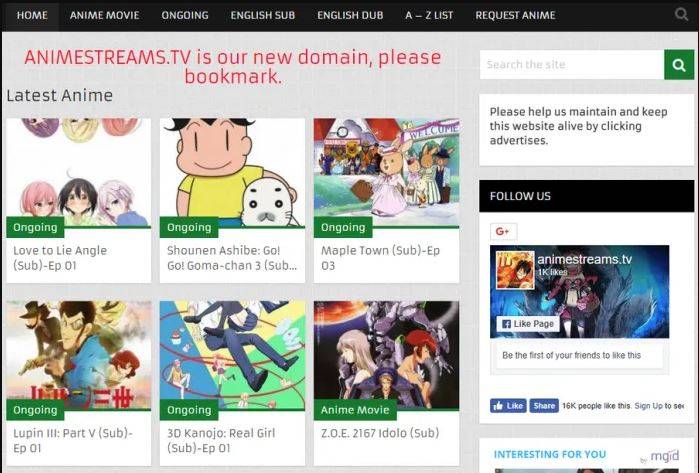Open the Ongoing navigation item
Screen dimensions: 699x473
185,16
